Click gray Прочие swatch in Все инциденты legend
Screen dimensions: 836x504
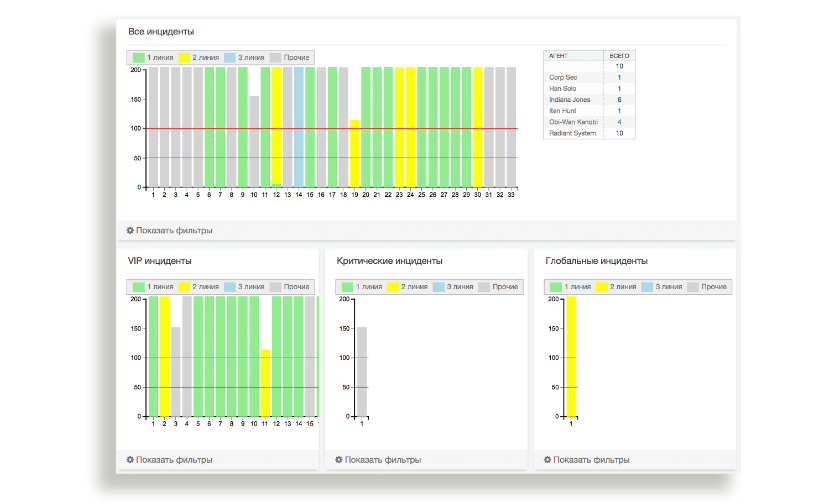[x=277, y=58]
